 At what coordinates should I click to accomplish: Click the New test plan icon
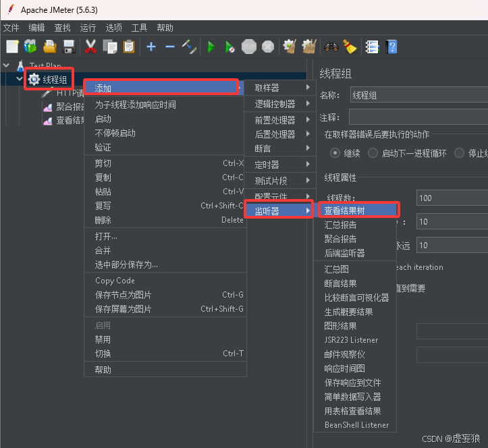(12, 47)
